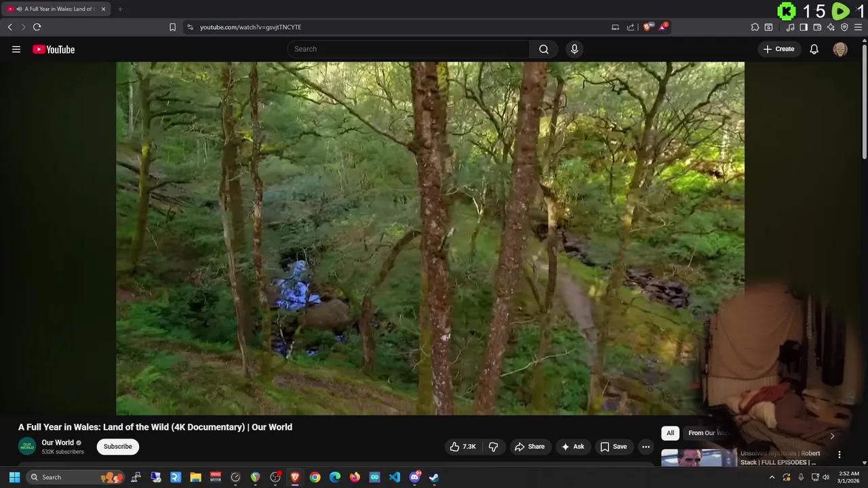Open the taskbar volume speaker icon
The width and height of the screenshot is (868, 488).
click(x=826, y=477)
